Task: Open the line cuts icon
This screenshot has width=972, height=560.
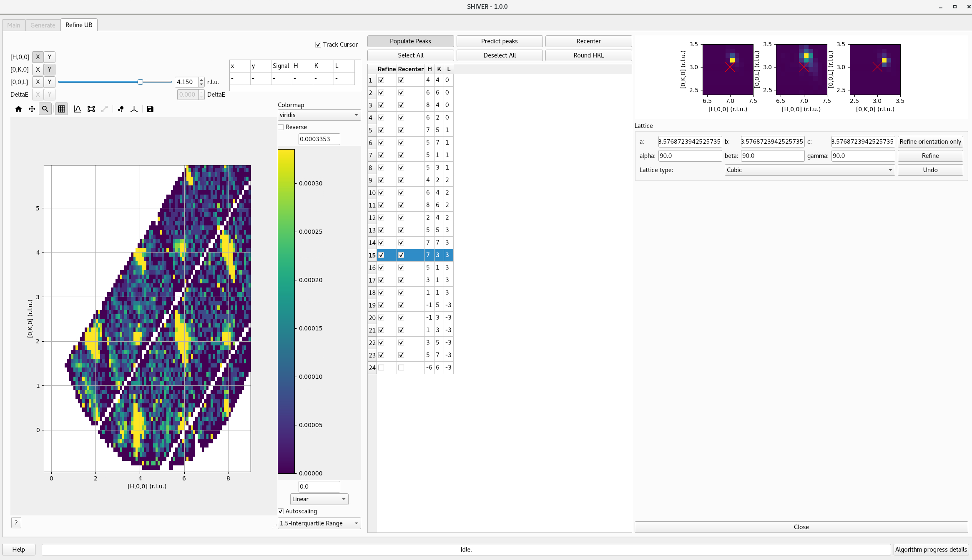Action: pyautogui.click(x=78, y=109)
